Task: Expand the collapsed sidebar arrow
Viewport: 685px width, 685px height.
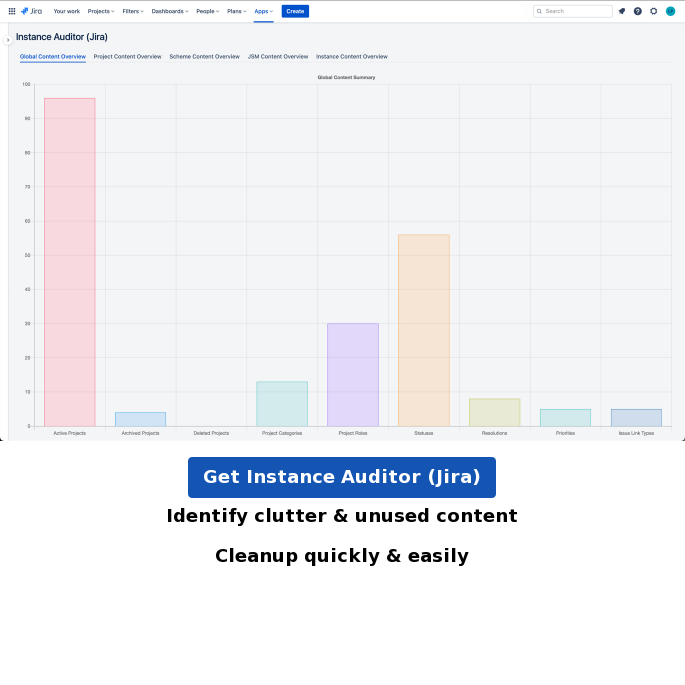Action: 8,40
